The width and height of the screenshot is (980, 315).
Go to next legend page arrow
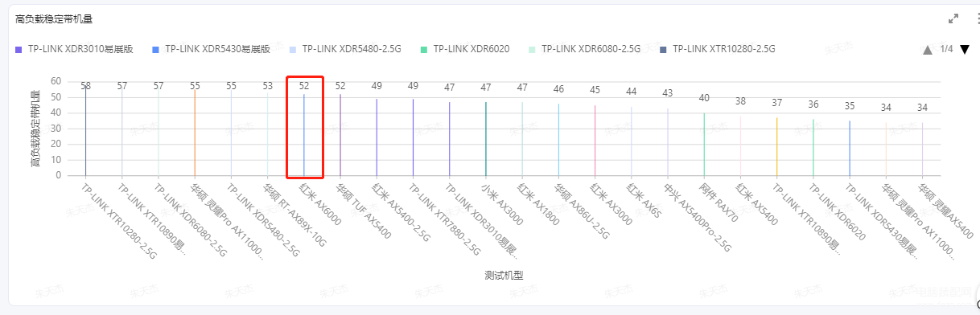point(965,50)
